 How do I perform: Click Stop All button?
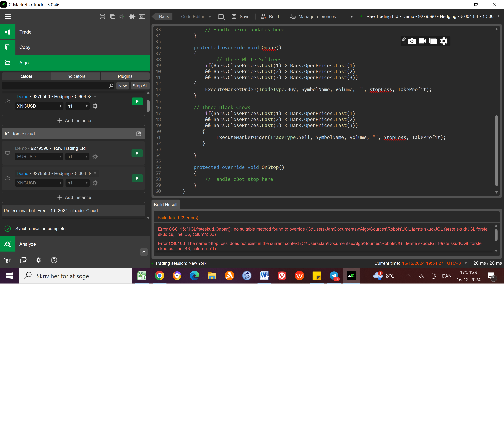click(x=140, y=86)
